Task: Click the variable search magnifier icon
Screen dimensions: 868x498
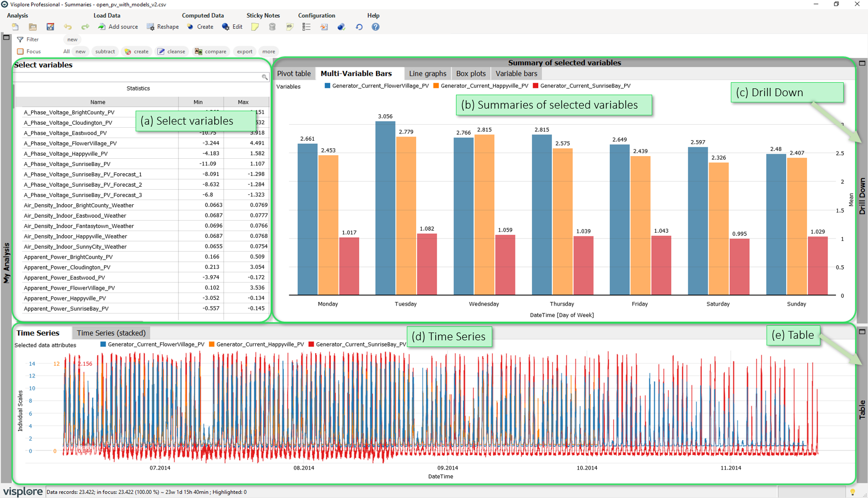Action: point(264,77)
